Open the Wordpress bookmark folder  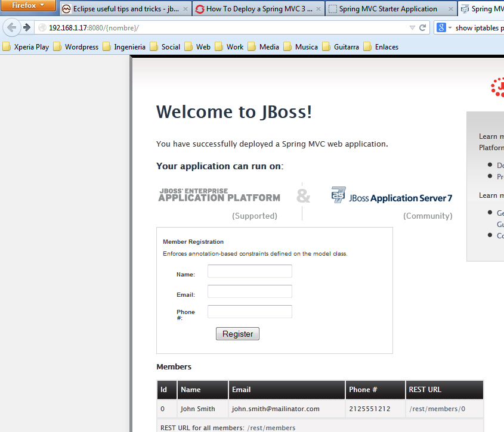pos(76,47)
